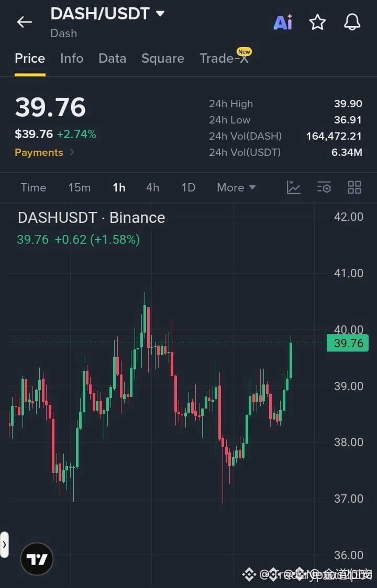Select the 1h timeframe
The image size is (377, 588).
(x=119, y=187)
